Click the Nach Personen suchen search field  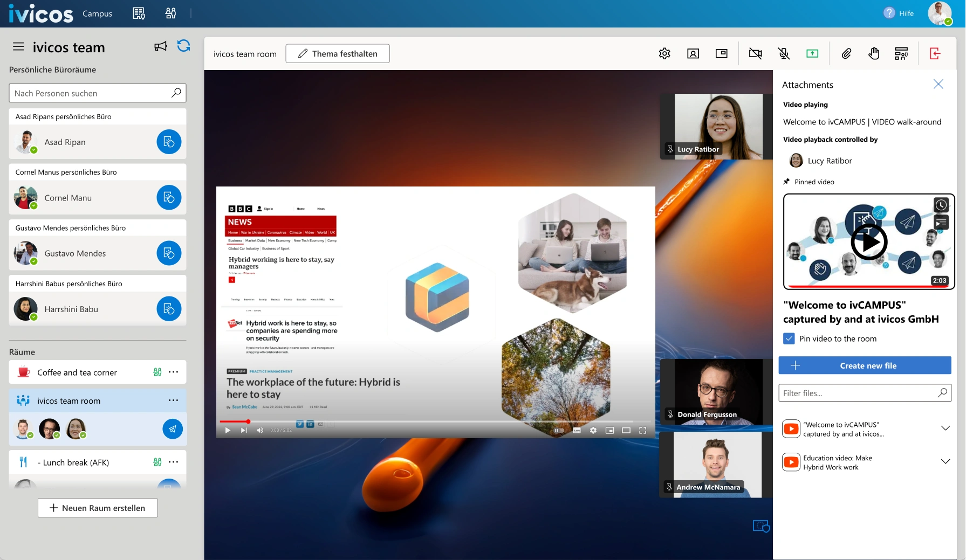pos(92,93)
